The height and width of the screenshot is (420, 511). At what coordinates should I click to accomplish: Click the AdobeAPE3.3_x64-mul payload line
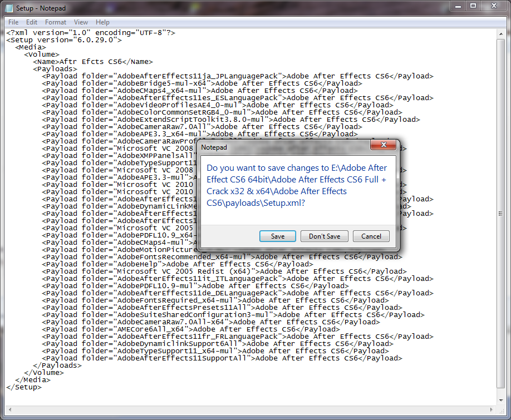point(200,134)
